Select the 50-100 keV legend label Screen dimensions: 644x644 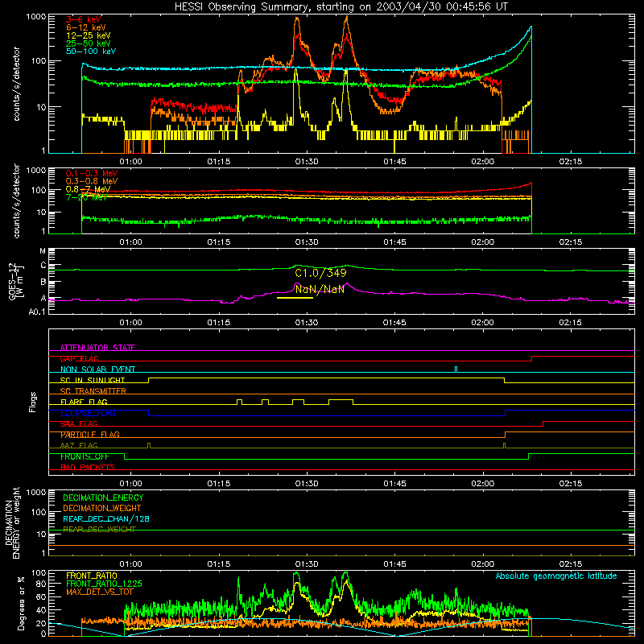[x=91, y=52]
